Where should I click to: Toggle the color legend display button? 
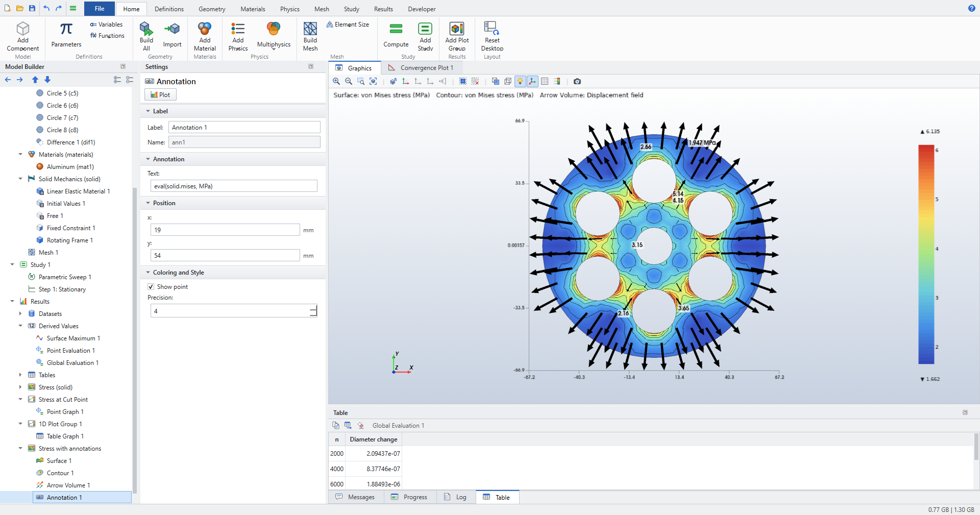557,81
